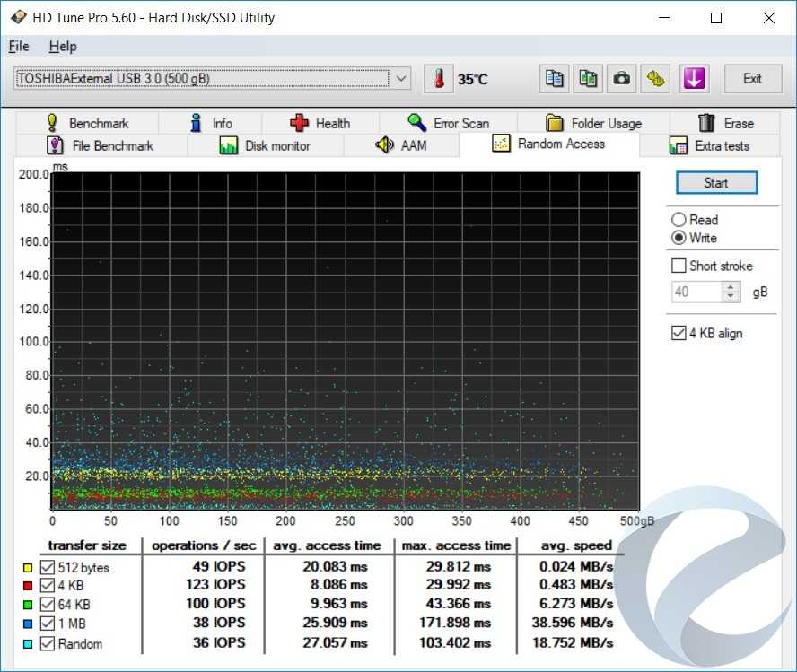This screenshot has width=797, height=672.
Task: Decrease short stroke value with down arrow
Action: pos(731,297)
